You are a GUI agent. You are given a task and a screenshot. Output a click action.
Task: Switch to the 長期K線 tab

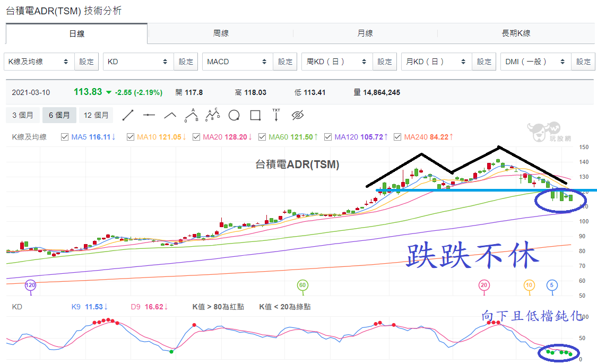pyautogui.click(x=516, y=33)
